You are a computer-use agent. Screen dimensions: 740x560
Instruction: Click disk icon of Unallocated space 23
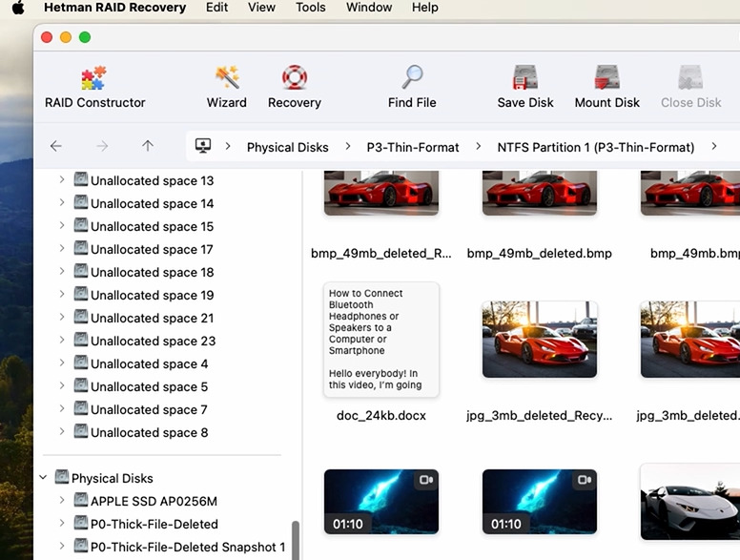coord(81,340)
